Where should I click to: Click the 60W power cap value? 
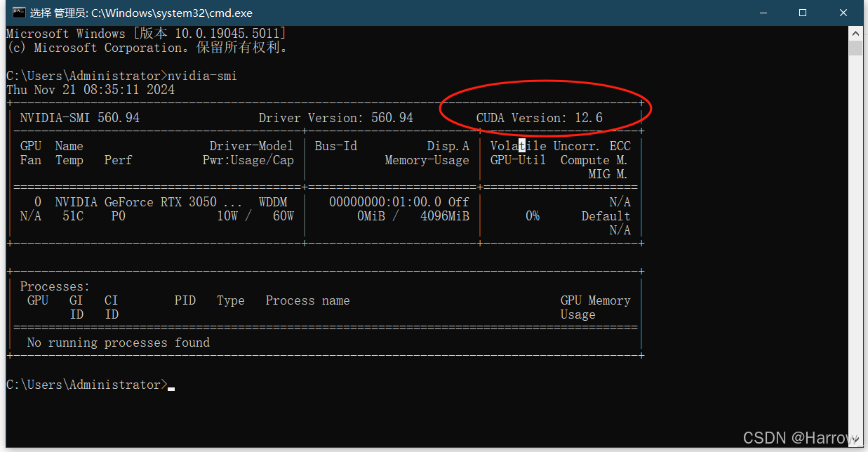click(283, 216)
